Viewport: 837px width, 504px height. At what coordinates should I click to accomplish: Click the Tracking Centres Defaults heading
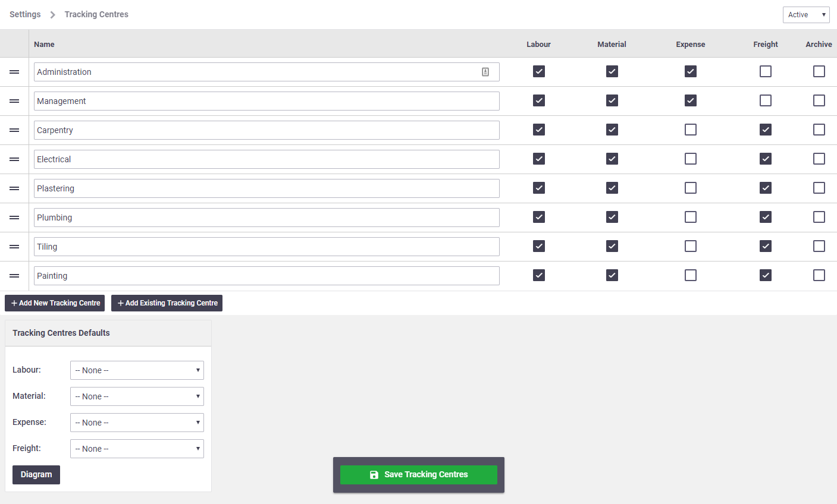(61, 333)
